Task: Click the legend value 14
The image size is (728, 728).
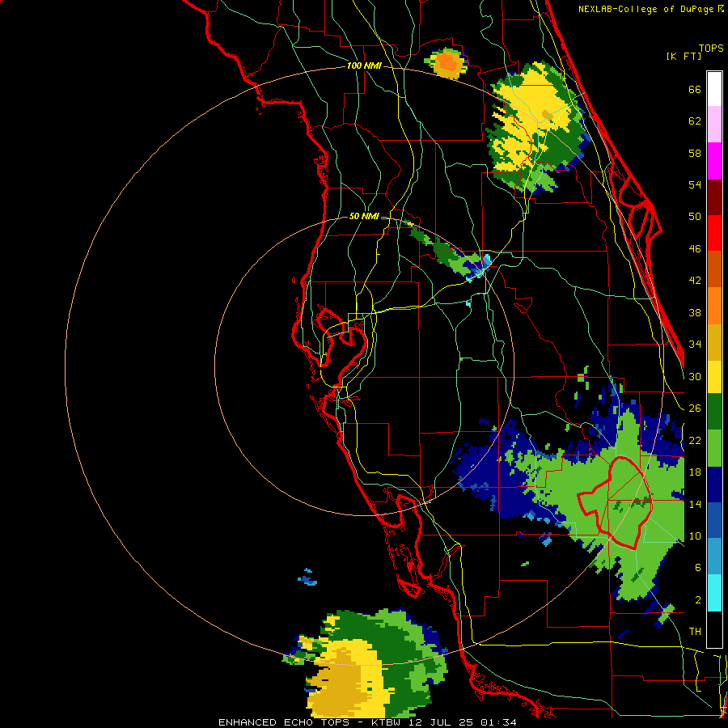Action: [x=695, y=504]
